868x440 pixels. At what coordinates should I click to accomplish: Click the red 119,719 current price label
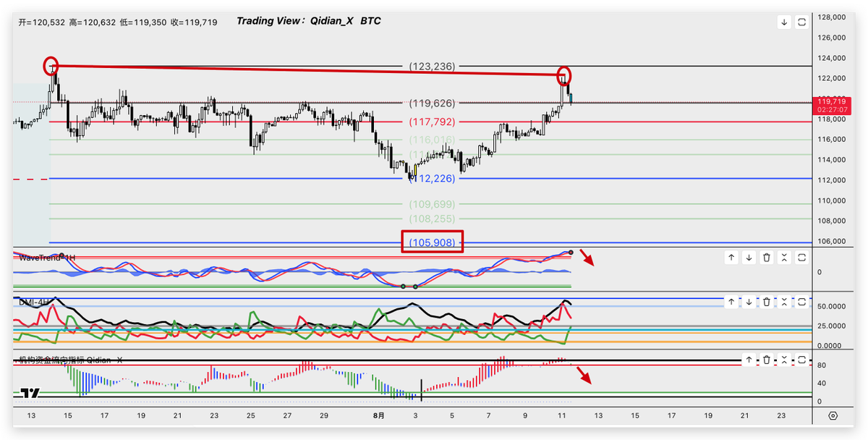[833, 105]
